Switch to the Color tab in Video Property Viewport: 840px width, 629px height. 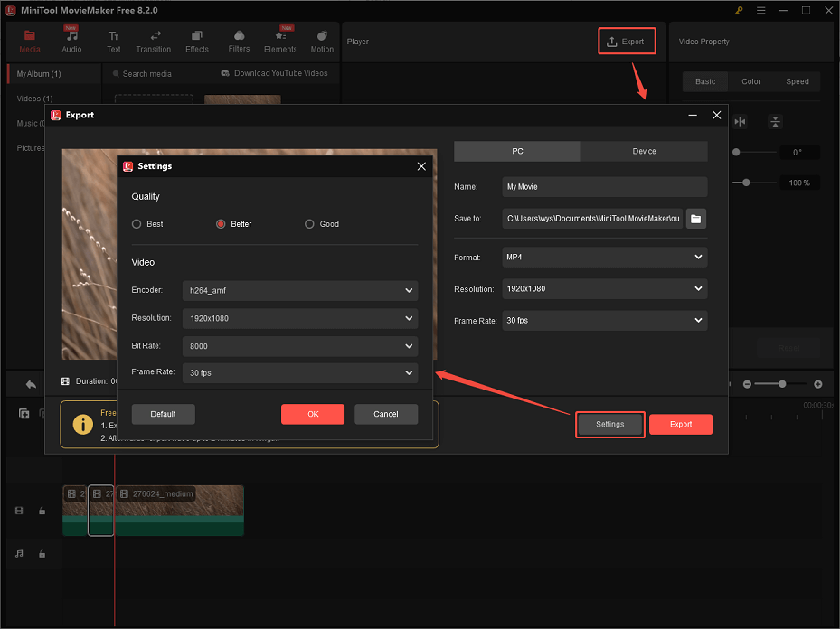(x=751, y=81)
